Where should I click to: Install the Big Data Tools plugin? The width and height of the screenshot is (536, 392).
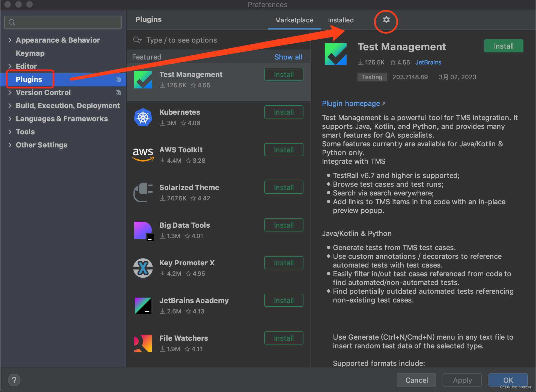[284, 225]
